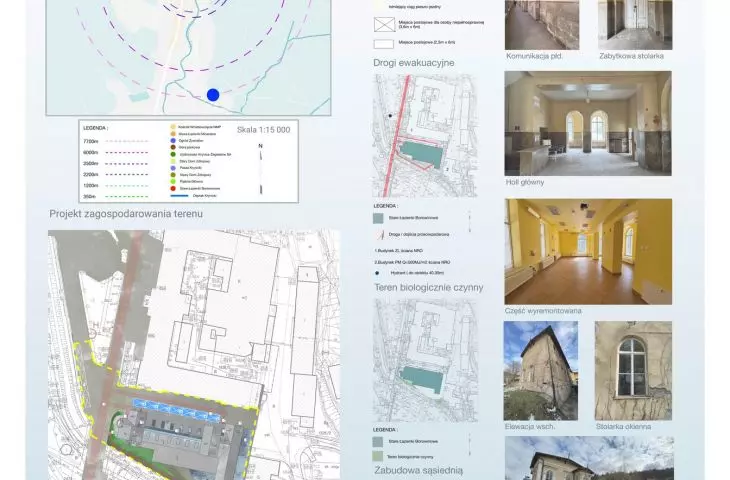Click the blue dot marker on map
730x480 pixels.
click(213, 95)
